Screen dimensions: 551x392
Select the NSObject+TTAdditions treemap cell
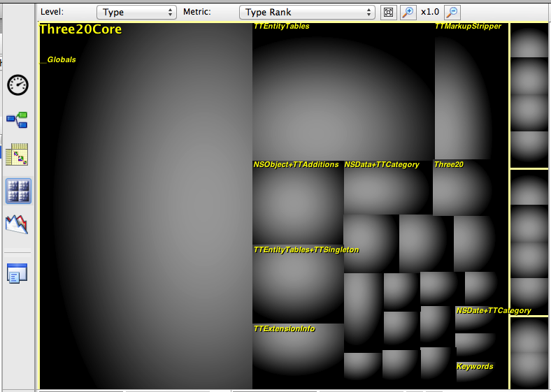298,203
